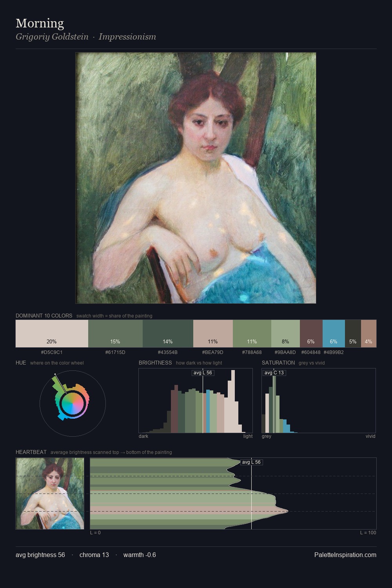The width and height of the screenshot is (392, 588).
Task: Click the saturation histogram chart
Action: click(x=319, y=401)
